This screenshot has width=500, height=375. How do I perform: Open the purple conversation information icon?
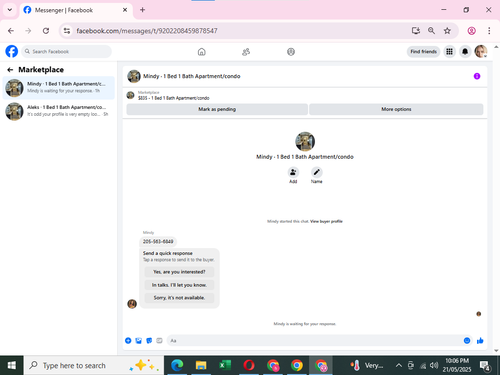pyautogui.click(x=477, y=76)
